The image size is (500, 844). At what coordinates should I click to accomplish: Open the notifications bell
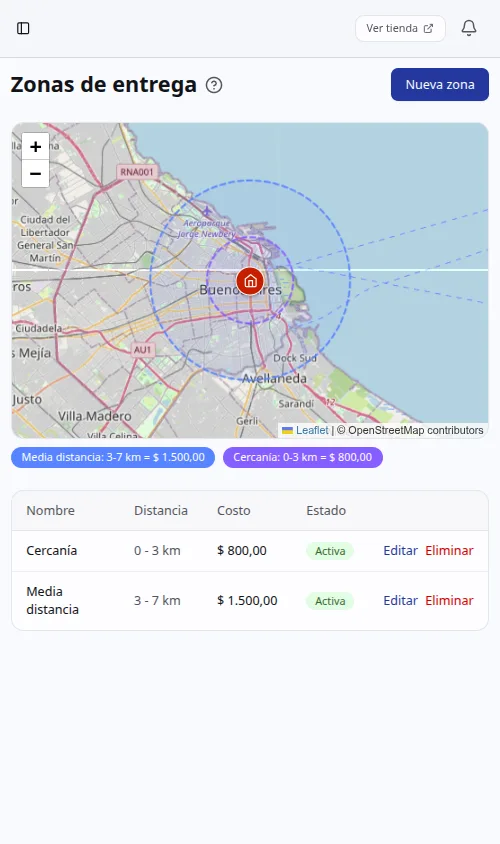click(469, 28)
